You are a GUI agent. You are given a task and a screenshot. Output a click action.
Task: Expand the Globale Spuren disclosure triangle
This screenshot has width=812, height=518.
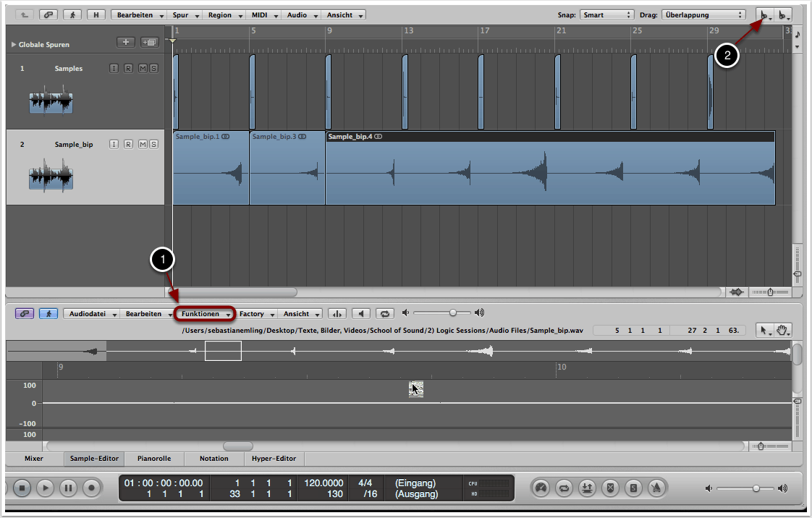pos(13,45)
